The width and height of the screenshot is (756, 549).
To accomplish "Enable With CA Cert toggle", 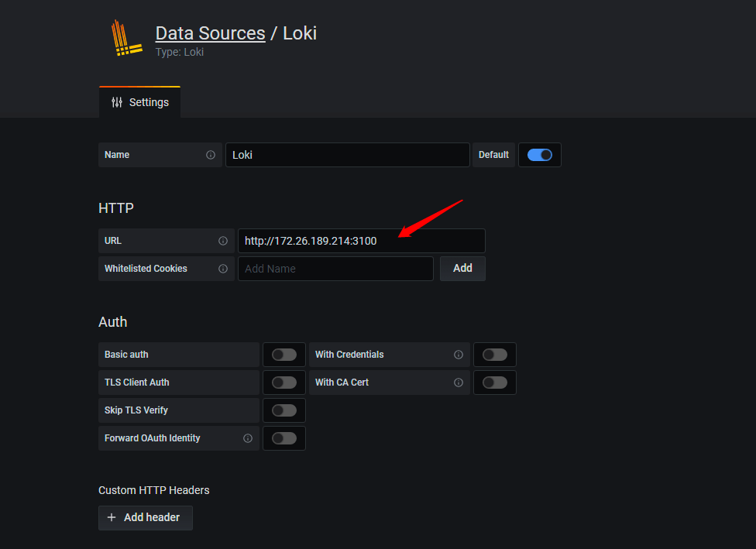I will (495, 383).
